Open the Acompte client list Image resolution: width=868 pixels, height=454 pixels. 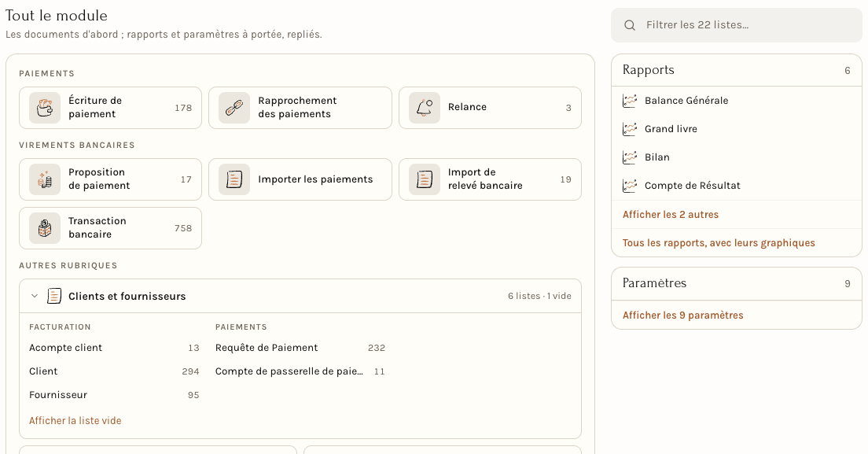coord(114,348)
